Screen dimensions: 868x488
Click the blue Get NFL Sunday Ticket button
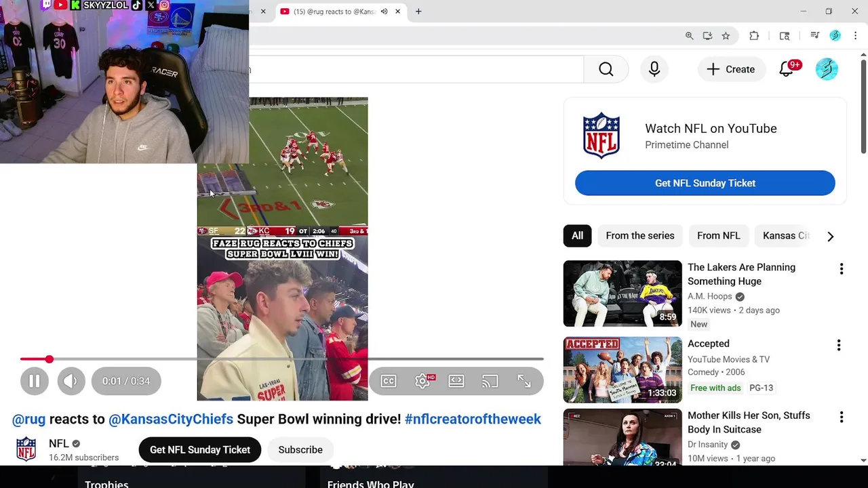(705, 183)
